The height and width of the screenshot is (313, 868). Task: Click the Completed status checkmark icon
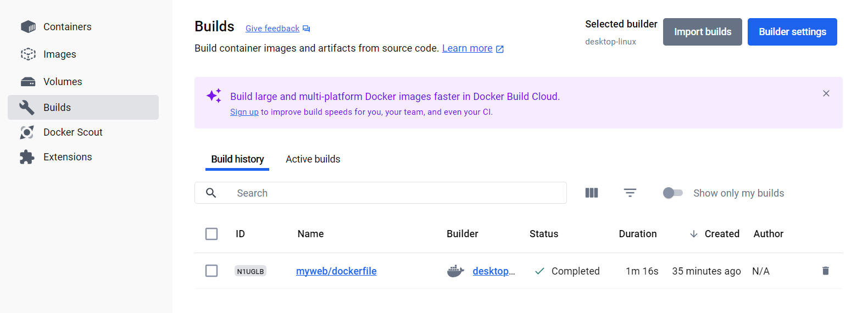[539, 271]
